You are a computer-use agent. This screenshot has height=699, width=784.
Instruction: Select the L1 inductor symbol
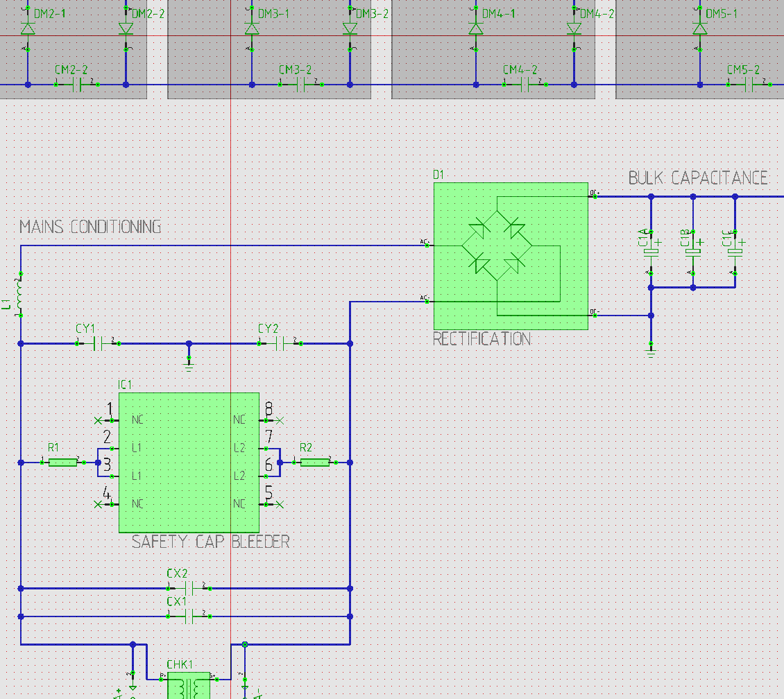20,295
